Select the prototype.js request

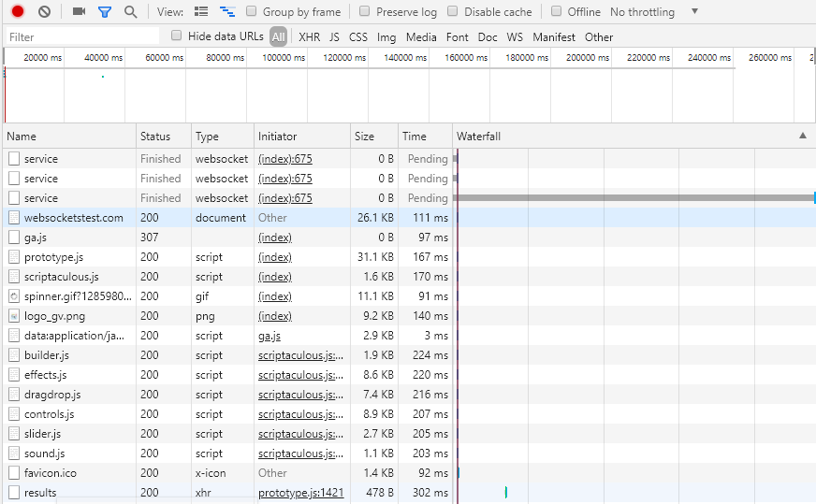point(409,257)
